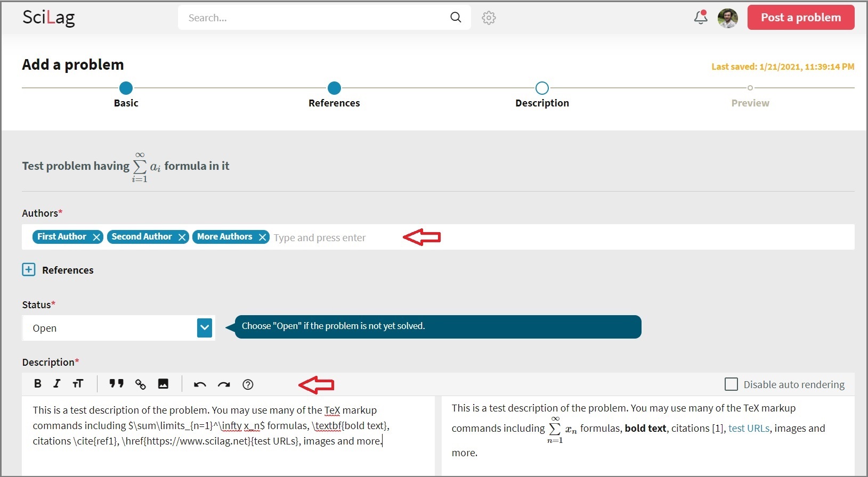Check Disable auto rendering checkbox
868x477 pixels.
tap(732, 384)
